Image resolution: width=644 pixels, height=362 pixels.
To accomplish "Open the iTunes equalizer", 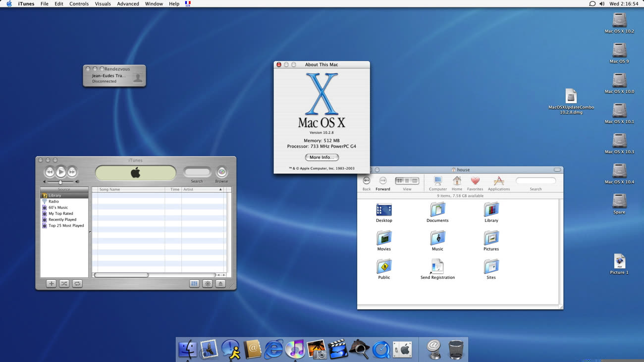I will 194,284.
